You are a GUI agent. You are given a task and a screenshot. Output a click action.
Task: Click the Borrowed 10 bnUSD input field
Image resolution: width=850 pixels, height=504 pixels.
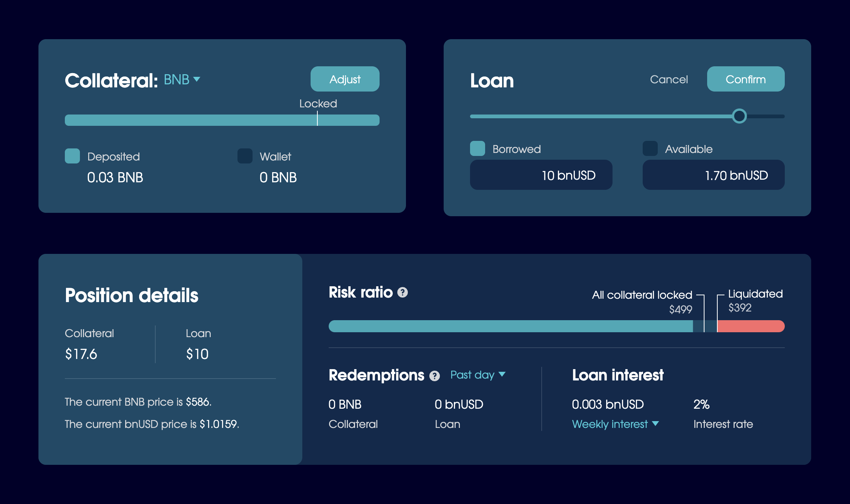pyautogui.click(x=541, y=175)
